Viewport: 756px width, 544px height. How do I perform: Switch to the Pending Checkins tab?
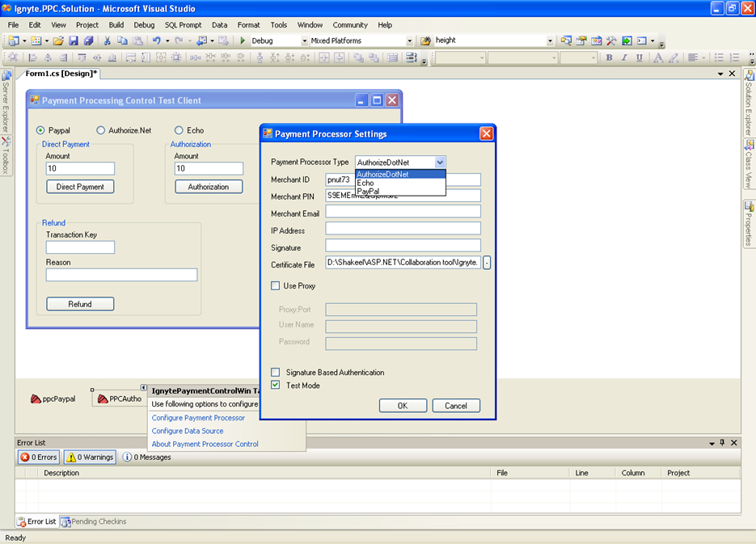tap(94, 521)
